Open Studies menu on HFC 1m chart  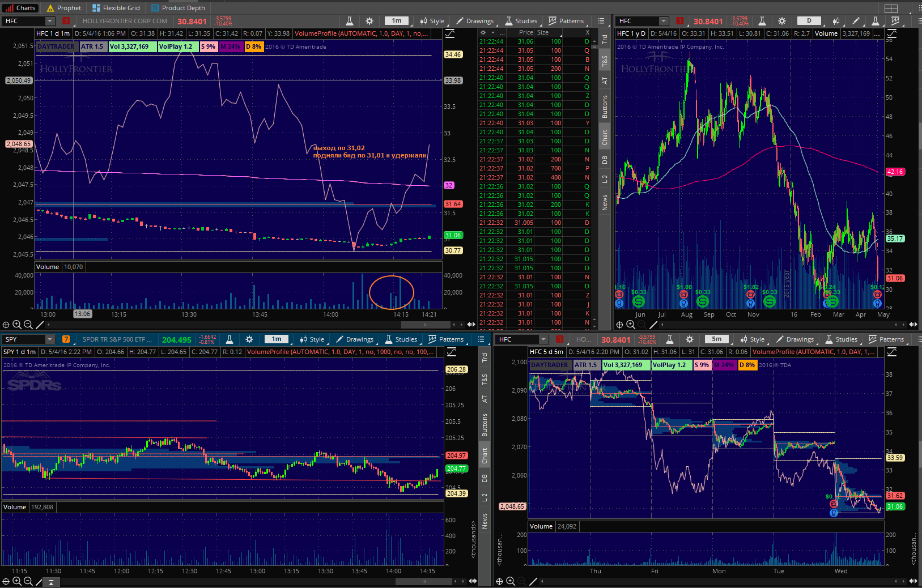521,21
